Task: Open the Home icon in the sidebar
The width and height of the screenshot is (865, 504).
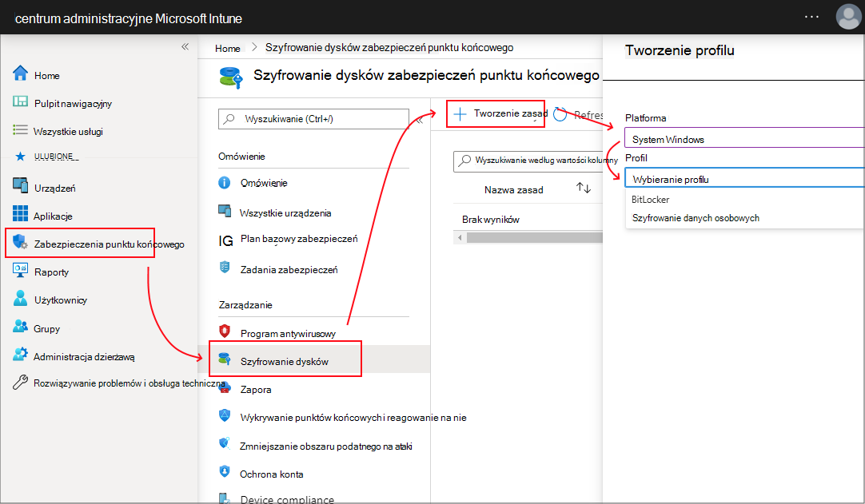Action: tap(21, 73)
